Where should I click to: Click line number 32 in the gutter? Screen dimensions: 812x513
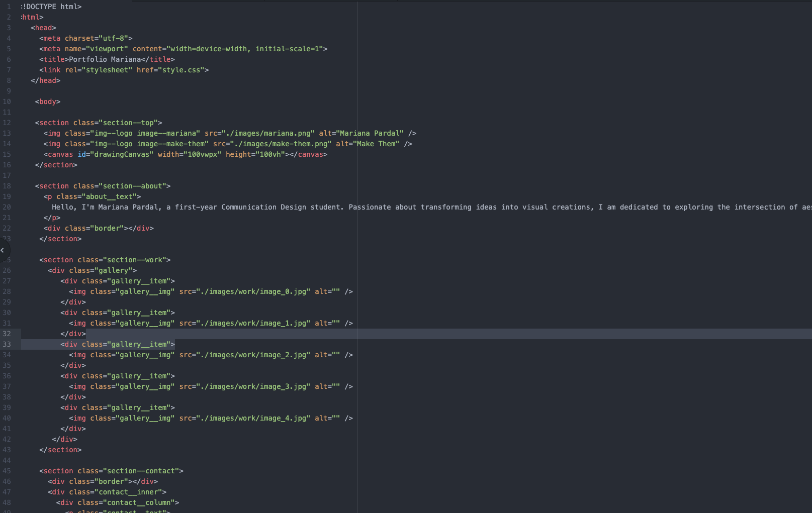click(x=7, y=334)
